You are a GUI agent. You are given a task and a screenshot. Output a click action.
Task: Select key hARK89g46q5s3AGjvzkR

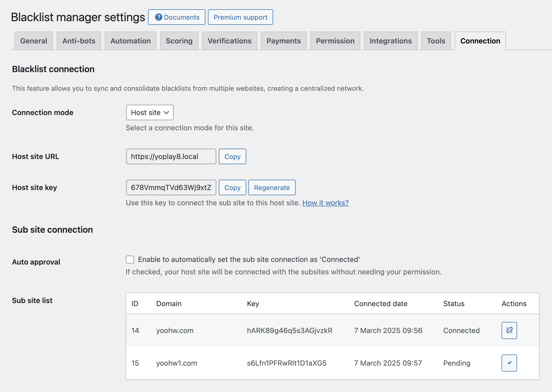pyautogui.click(x=290, y=330)
